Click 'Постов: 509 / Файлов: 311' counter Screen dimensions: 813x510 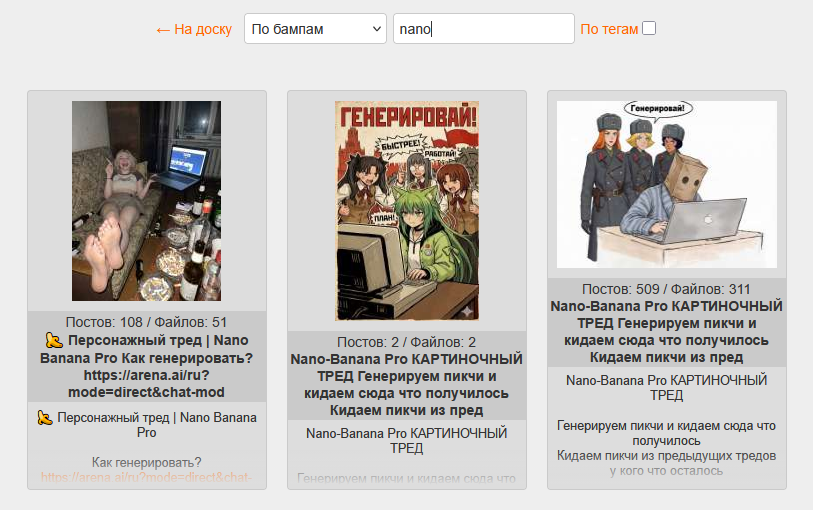666,289
